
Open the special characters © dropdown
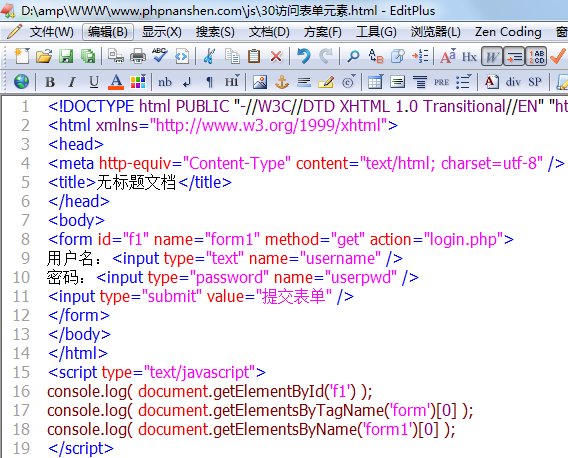(348, 82)
